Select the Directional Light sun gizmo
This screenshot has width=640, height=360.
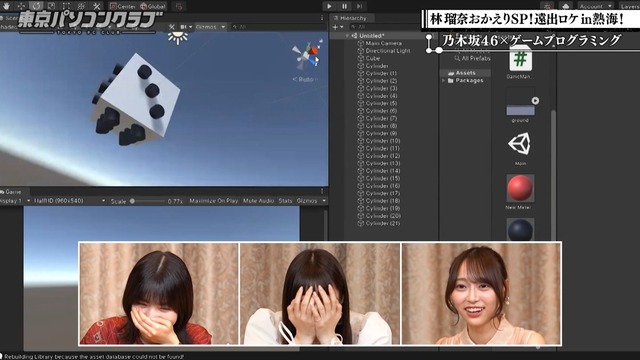(178, 38)
